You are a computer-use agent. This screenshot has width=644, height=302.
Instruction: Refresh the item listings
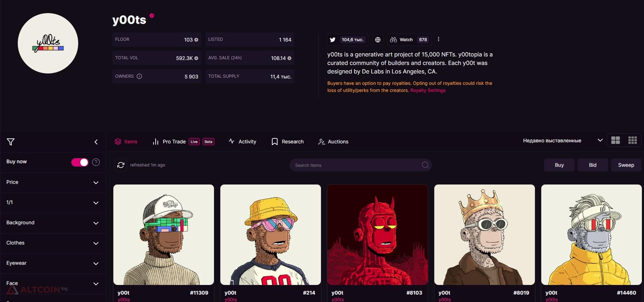pyautogui.click(x=121, y=165)
